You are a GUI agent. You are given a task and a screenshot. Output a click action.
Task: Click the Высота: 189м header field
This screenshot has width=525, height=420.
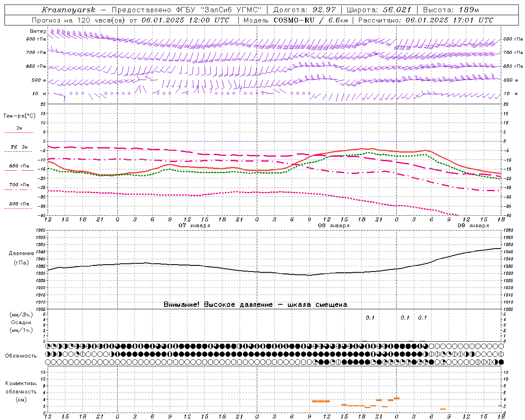[450, 10]
